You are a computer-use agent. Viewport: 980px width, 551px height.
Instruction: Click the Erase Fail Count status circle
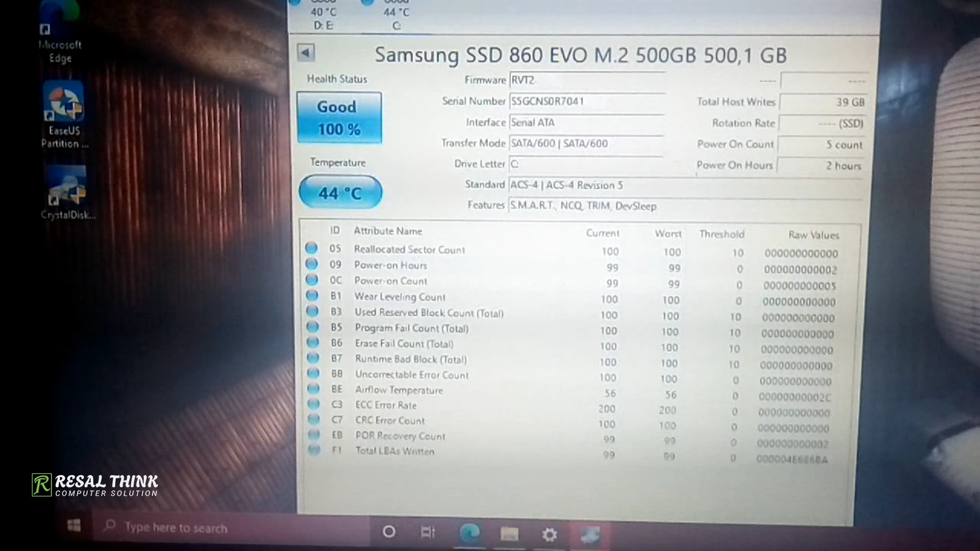pos(313,342)
